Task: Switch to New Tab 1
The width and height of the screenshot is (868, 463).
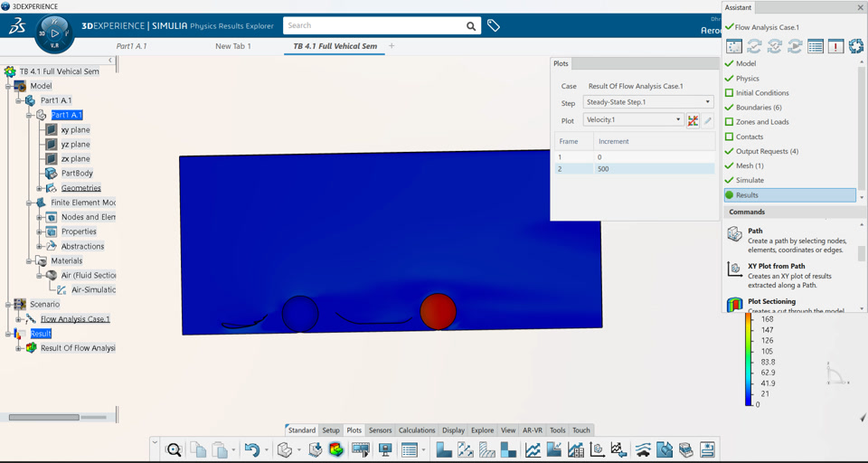Action: 233,46
